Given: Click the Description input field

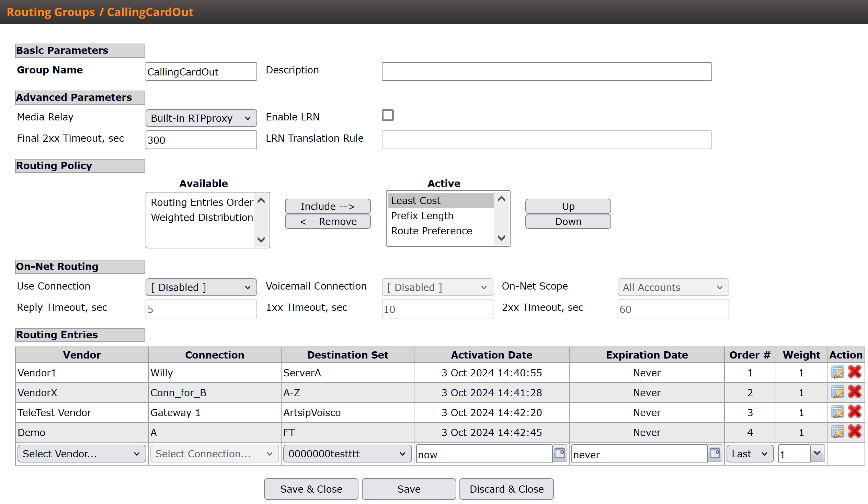Looking at the screenshot, I should pos(546,72).
